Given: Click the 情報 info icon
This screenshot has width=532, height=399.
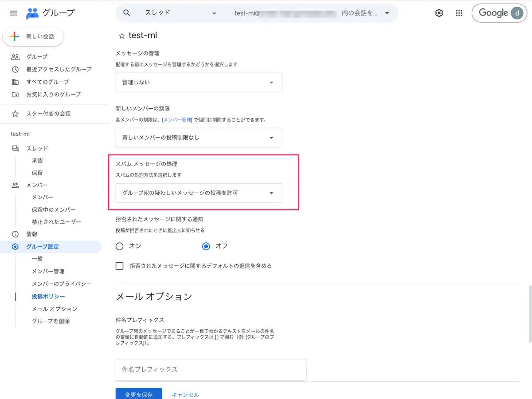Looking at the screenshot, I should 16,234.
